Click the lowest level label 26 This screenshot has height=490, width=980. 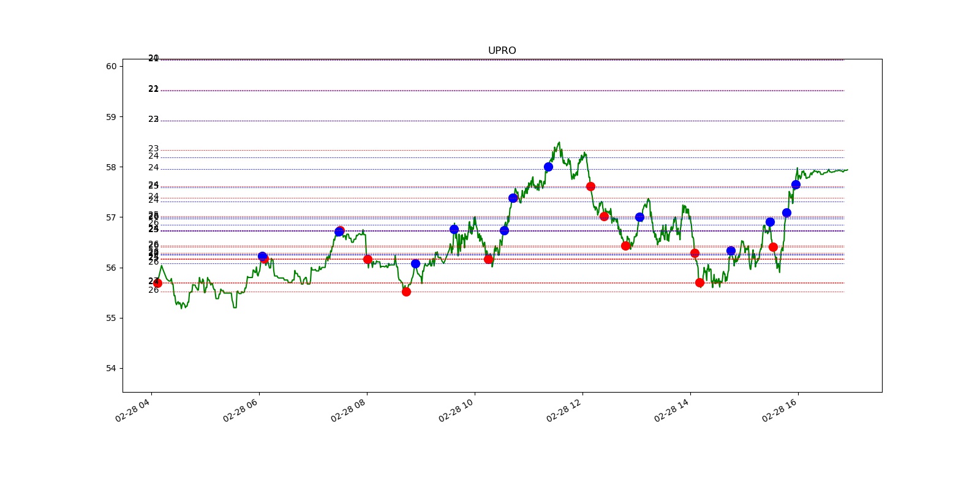(153, 290)
